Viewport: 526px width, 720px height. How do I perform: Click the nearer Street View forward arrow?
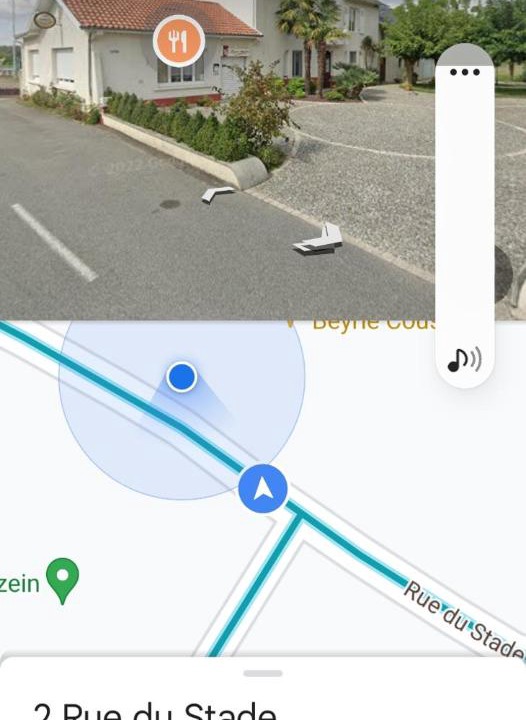[x=320, y=240]
